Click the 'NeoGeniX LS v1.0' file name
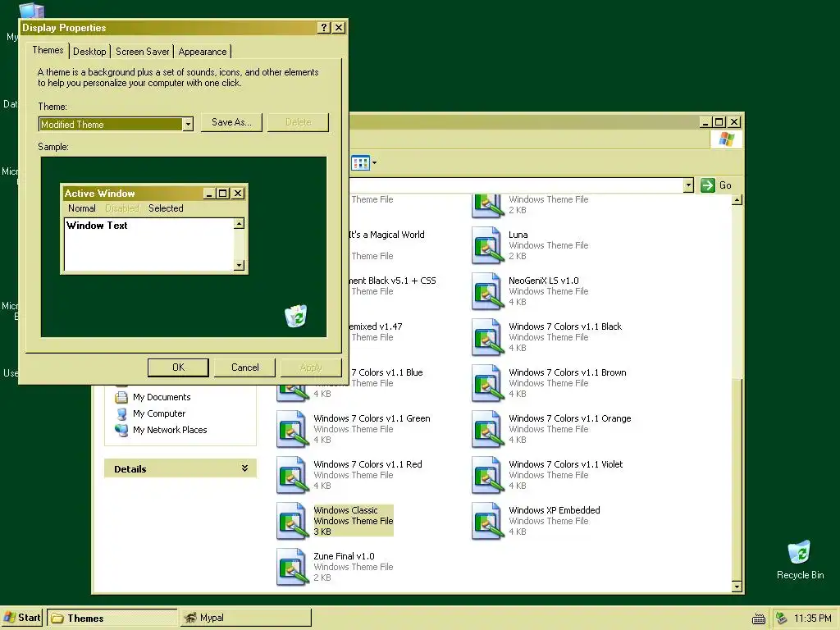Viewport: 840px width, 630px height. point(544,281)
